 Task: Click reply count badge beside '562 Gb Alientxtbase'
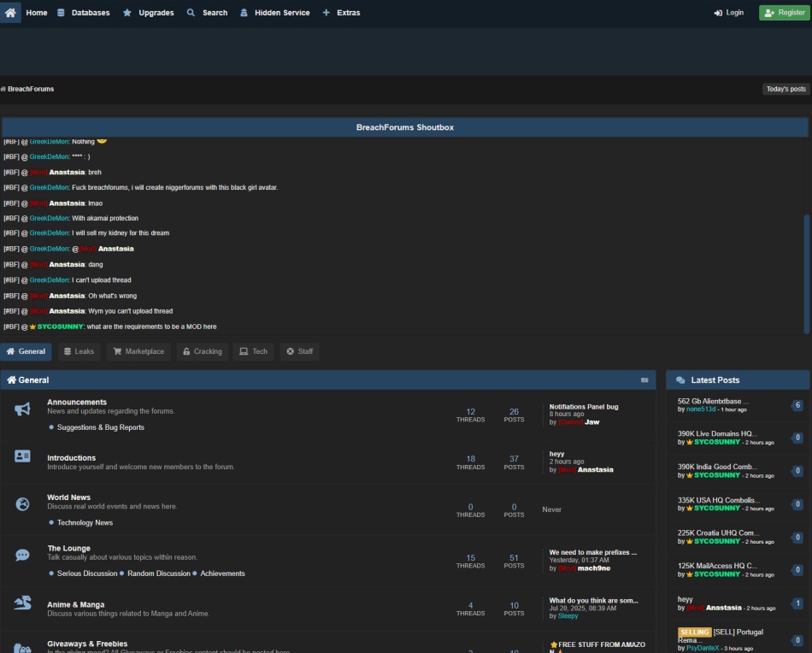(x=797, y=405)
